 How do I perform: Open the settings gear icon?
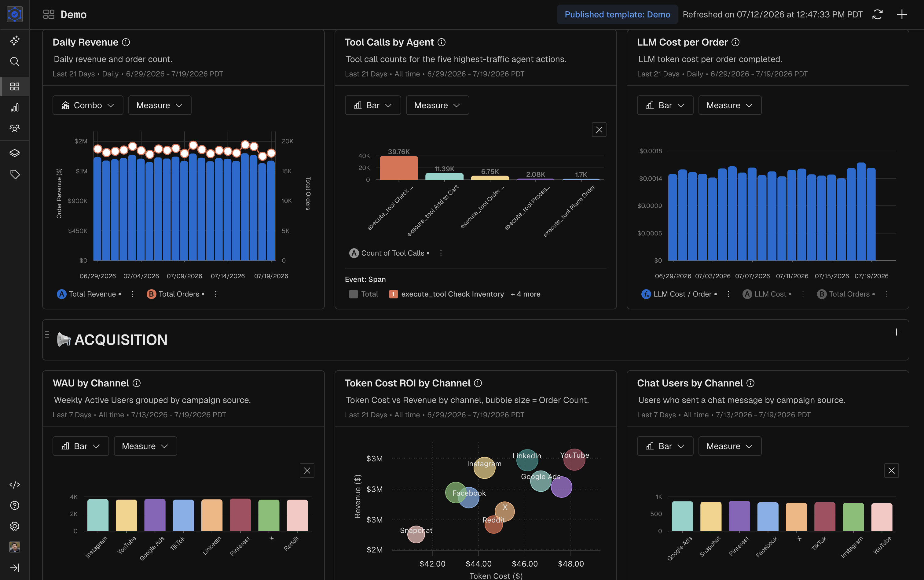click(x=15, y=526)
